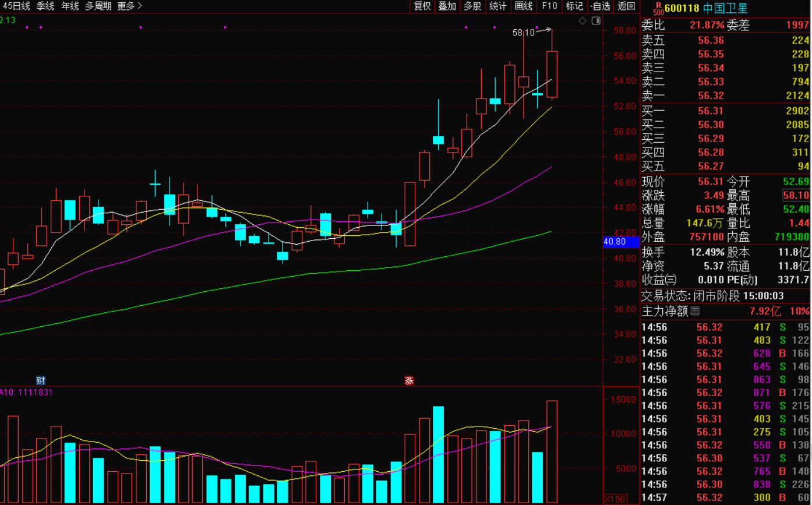Click the 今开 52.69 opening price

796,182
